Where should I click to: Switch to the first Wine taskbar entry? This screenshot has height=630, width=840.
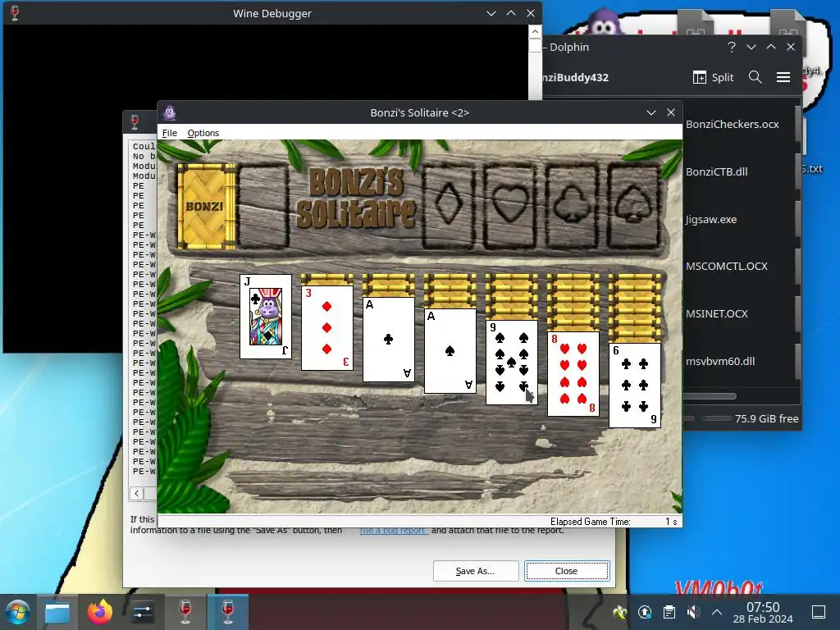185,612
